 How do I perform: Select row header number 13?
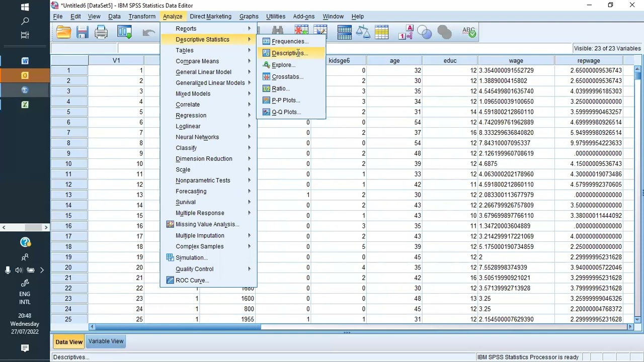68,195
